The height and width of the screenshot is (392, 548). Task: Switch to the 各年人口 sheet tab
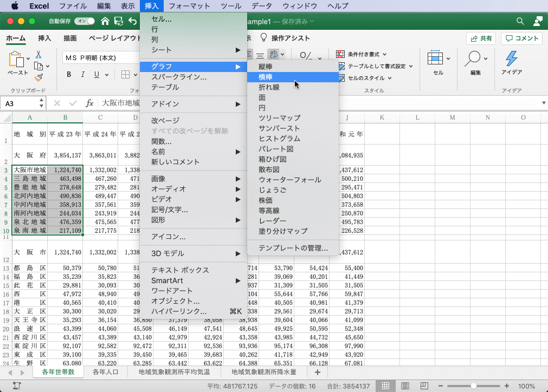(x=106, y=372)
